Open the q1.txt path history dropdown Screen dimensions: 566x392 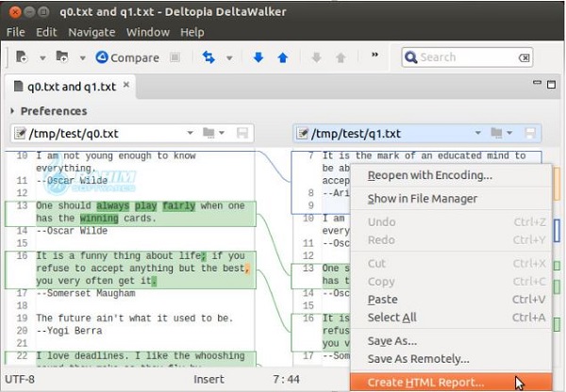click(478, 133)
